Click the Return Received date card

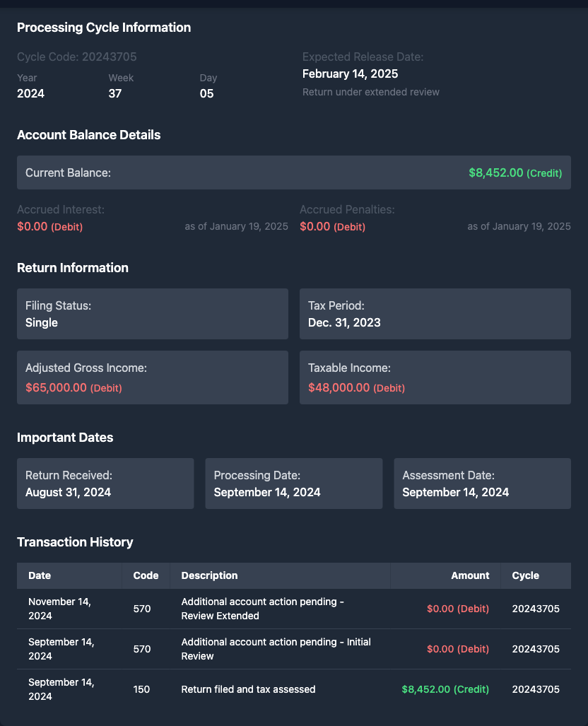click(x=105, y=484)
